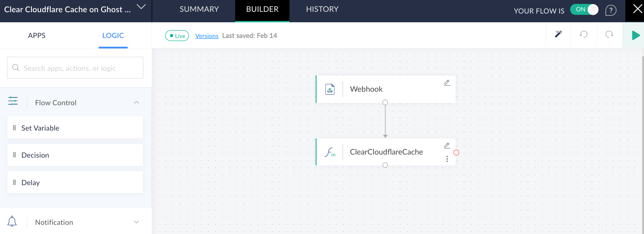Run the flow with green play button
The width and height of the screenshot is (644, 234).
click(635, 35)
